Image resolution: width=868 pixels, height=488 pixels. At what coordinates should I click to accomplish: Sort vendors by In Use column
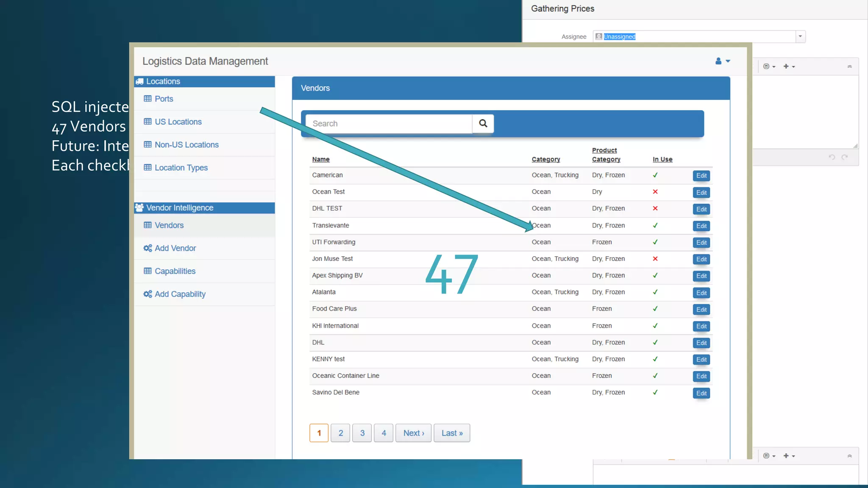pos(662,159)
